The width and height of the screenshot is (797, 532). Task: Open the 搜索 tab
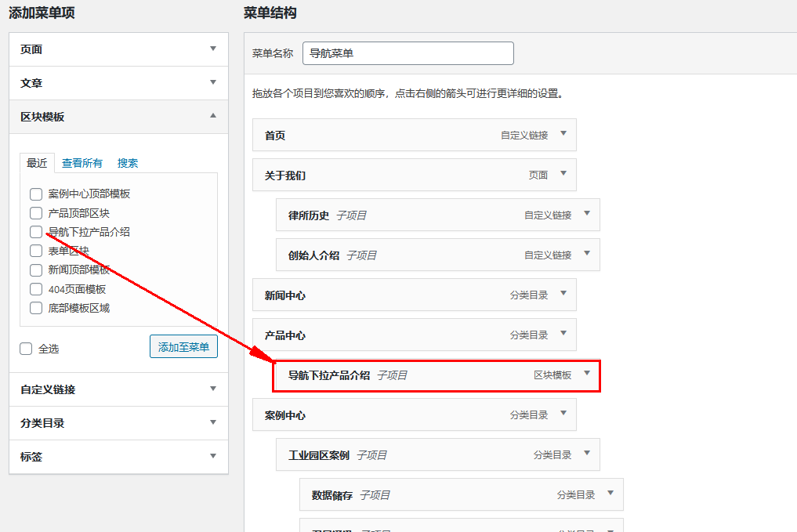(x=128, y=162)
